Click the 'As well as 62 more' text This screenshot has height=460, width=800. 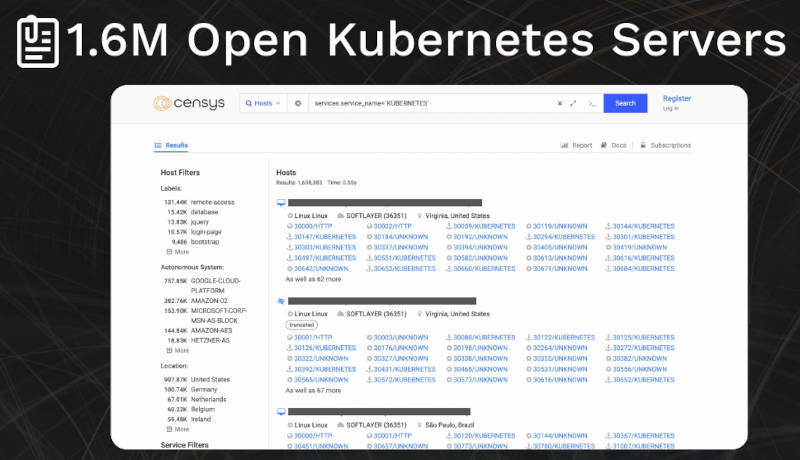313,279
